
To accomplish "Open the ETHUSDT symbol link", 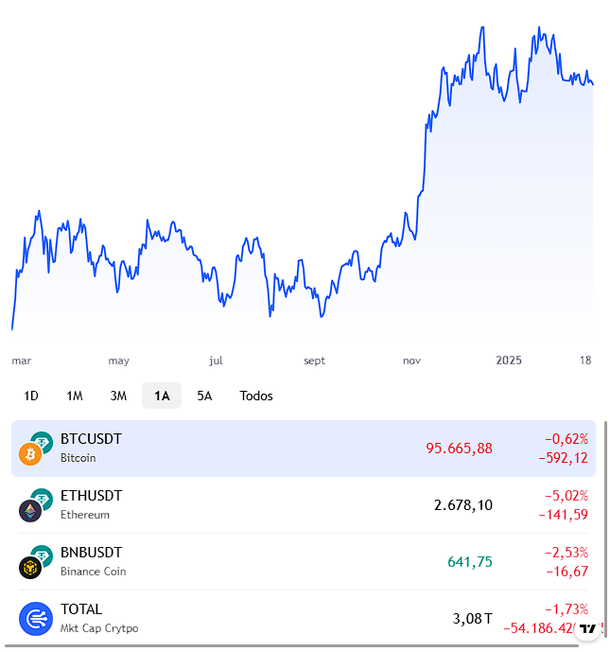I will click(x=91, y=495).
